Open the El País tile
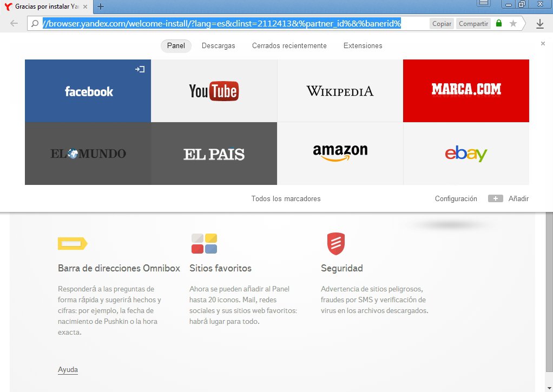This screenshot has height=392, width=553. click(214, 154)
